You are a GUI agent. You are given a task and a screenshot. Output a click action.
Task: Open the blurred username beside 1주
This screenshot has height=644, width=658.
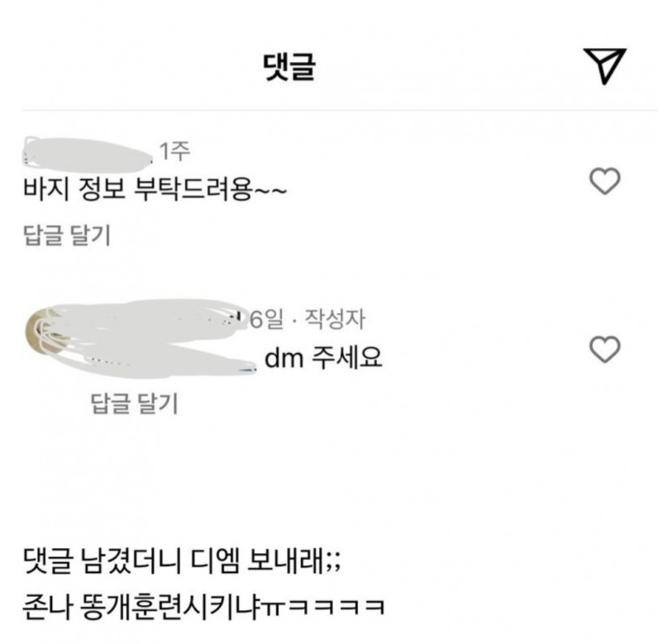[88, 154]
